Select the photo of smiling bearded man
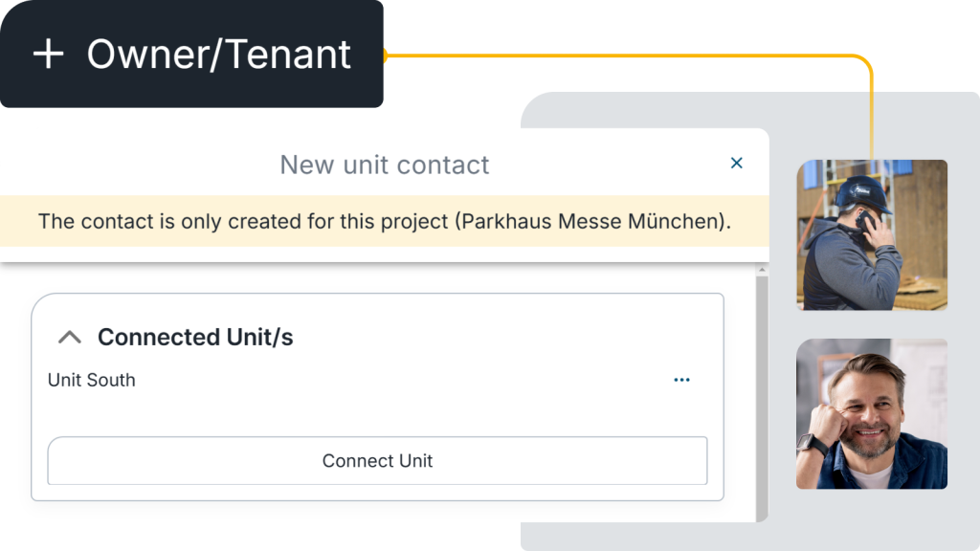 click(x=872, y=413)
